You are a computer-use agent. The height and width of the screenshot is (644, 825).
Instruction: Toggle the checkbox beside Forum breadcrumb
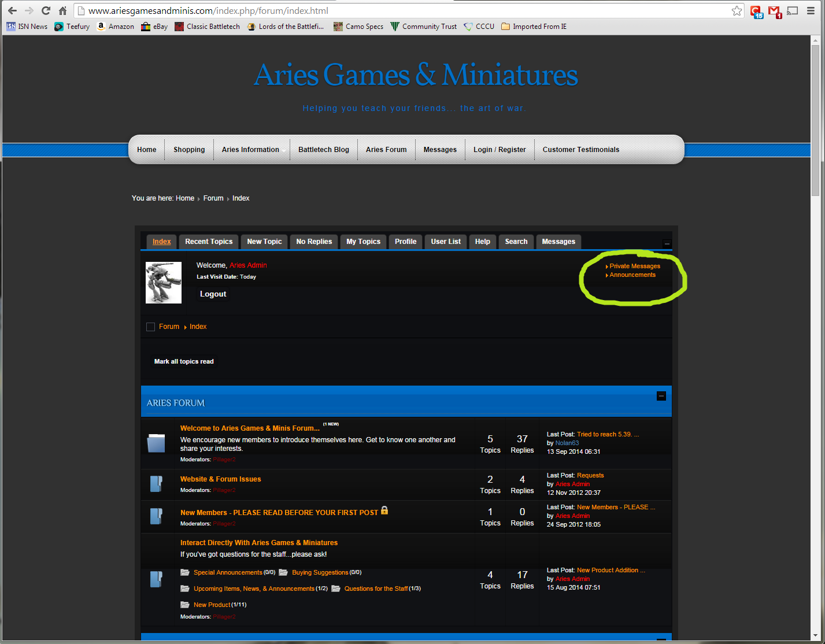pos(151,327)
